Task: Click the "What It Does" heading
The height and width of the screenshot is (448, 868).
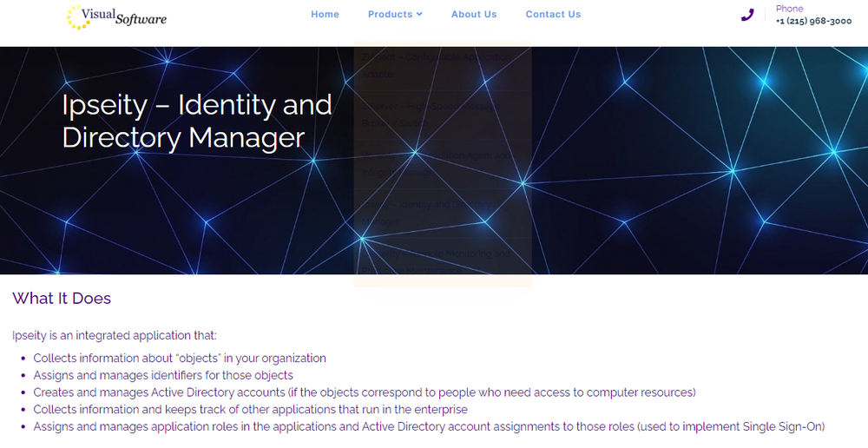Action: tap(62, 298)
